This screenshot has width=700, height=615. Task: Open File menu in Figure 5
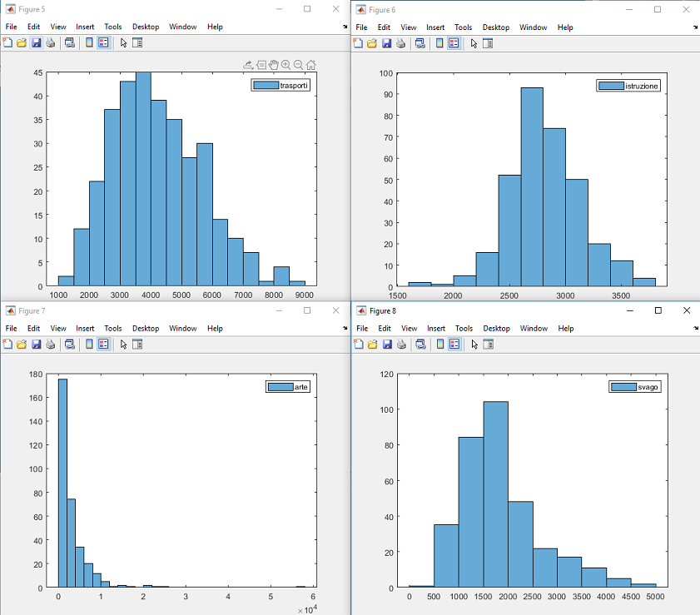click(11, 27)
